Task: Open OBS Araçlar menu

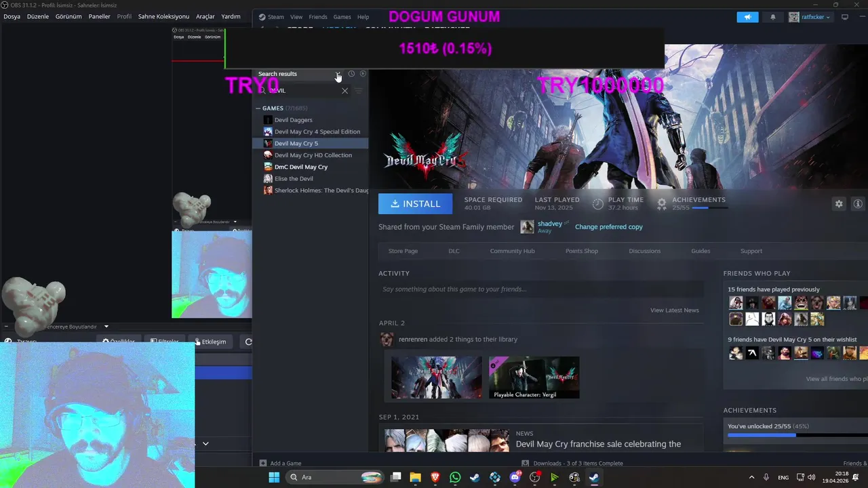Action: coord(205,16)
